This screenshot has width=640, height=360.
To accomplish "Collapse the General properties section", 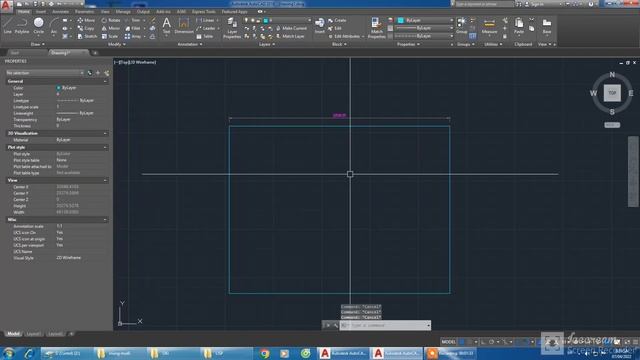I will 105,81.
